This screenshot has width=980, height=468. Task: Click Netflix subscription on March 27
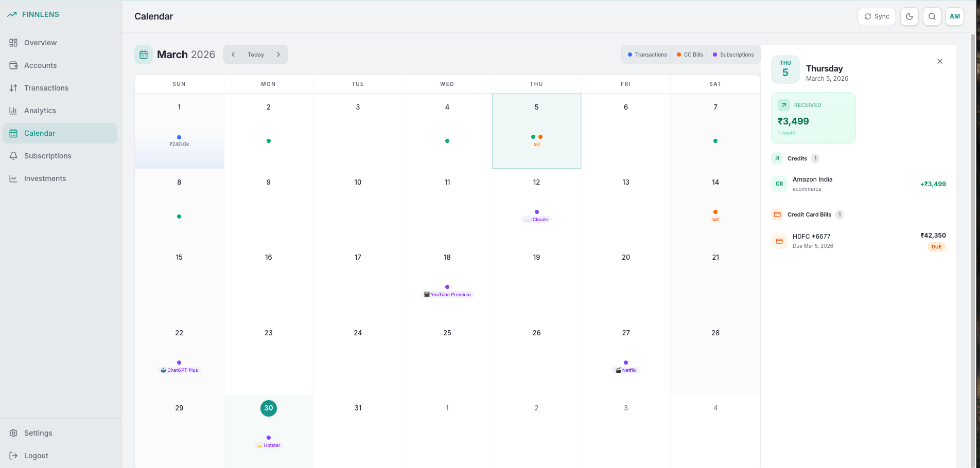point(626,370)
